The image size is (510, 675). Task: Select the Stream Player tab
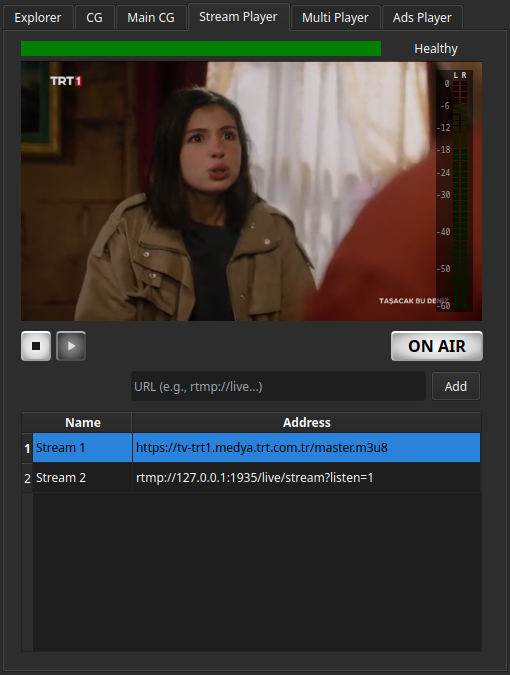tap(238, 17)
